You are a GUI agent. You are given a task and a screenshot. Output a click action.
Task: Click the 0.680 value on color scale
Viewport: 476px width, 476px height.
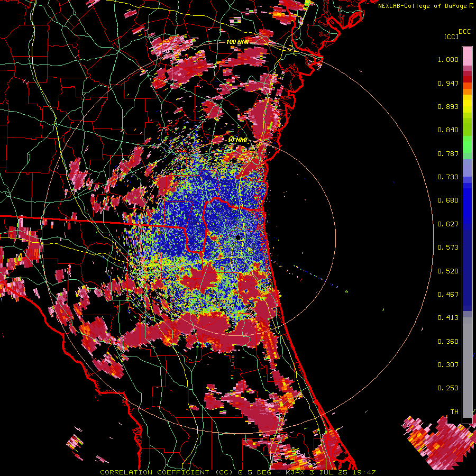(448, 200)
